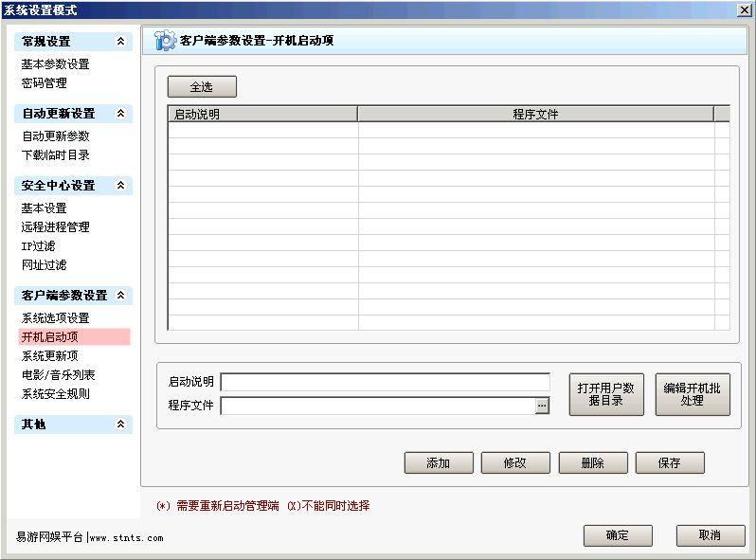Close the 系统设置模式 window
Image resolution: width=756 pixels, height=560 pixels.
744,9
